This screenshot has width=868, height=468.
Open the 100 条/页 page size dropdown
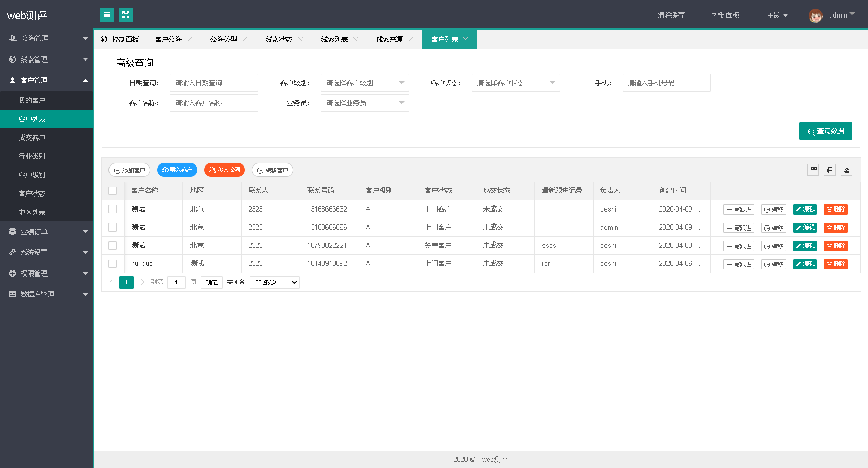coord(274,282)
